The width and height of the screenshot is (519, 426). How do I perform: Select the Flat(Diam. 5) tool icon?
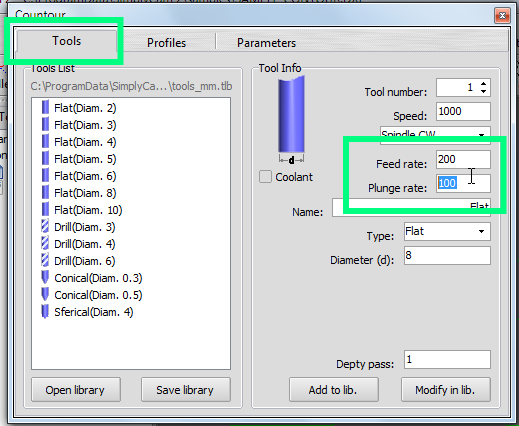45,159
